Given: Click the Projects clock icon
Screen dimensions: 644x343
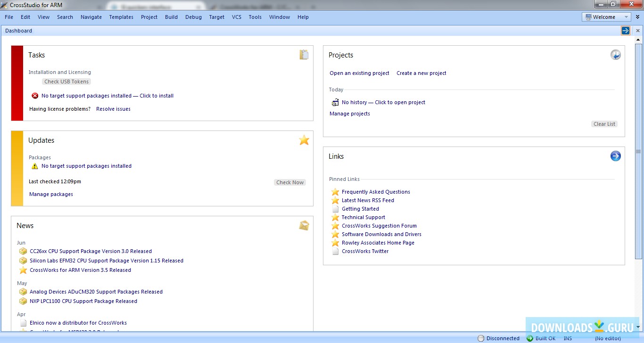Looking at the screenshot, I should (616, 55).
